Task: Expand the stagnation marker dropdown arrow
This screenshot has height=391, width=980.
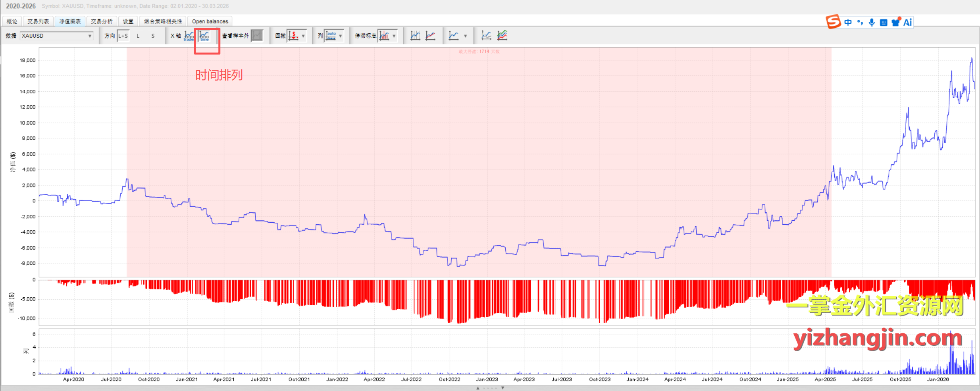Action: (x=394, y=36)
